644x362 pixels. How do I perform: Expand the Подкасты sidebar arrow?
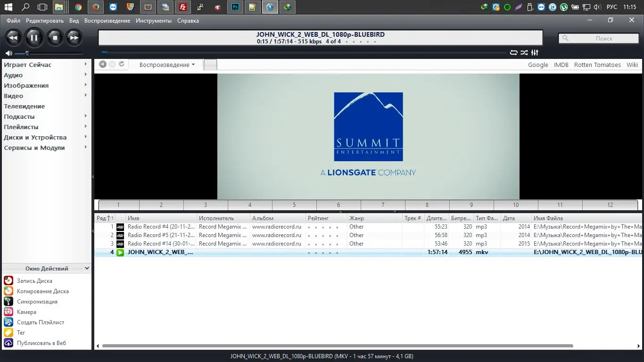(x=86, y=116)
